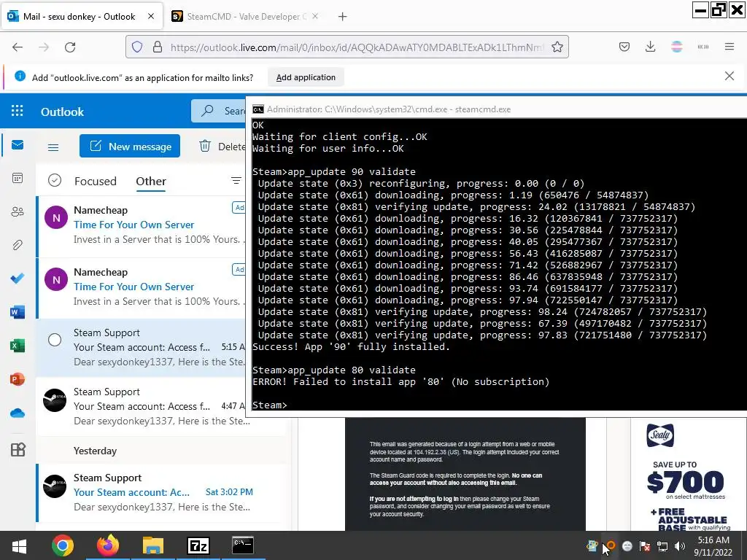Save page to Pocket
This screenshot has height=560, width=747.
coord(624,47)
